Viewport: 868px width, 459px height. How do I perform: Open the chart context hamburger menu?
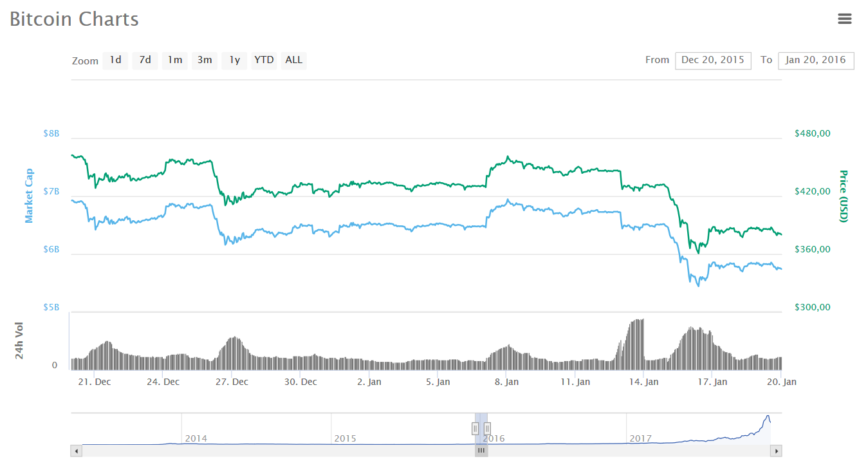pyautogui.click(x=845, y=19)
